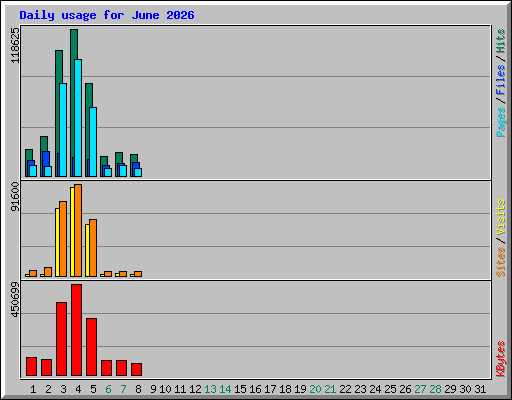The width and height of the screenshot is (512, 400).
Task: Click the yellow Visits legend label
Action: (x=501, y=217)
